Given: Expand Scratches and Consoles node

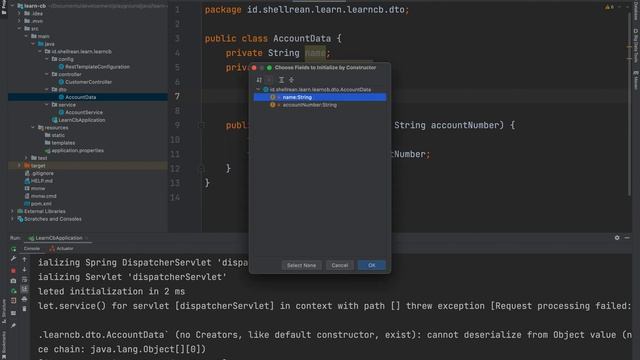Looking at the screenshot, I should (12, 219).
